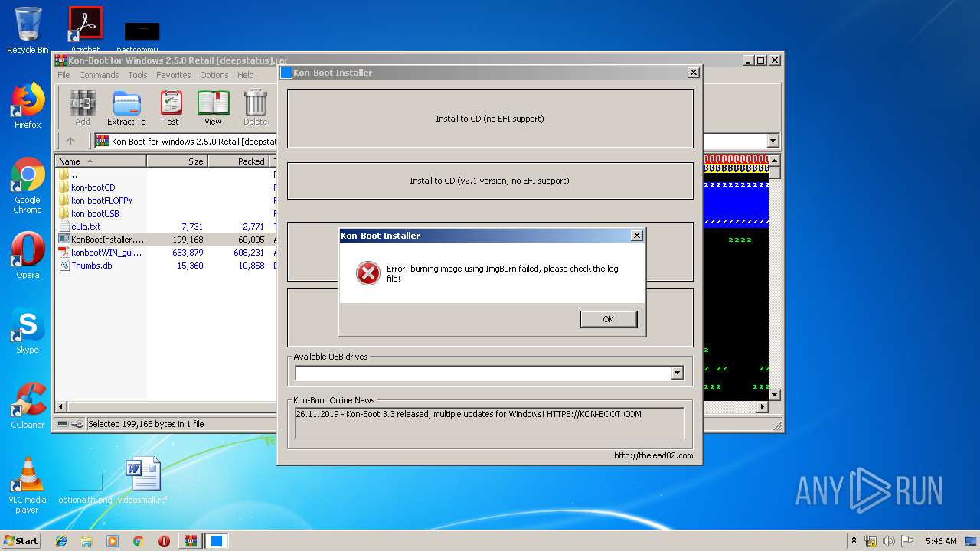Open WinRAR Tools menu
Screen dimensions: 980x551
pyautogui.click(x=138, y=75)
